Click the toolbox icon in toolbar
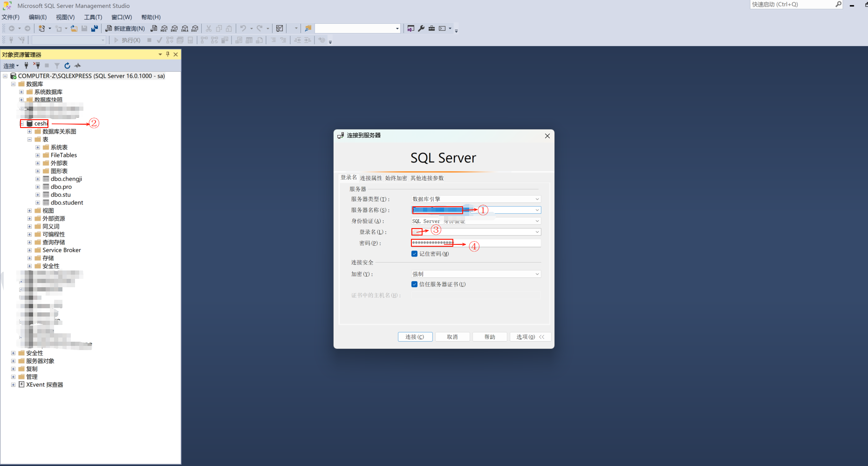Image resolution: width=868 pixels, height=466 pixels. [x=431, y=28]
